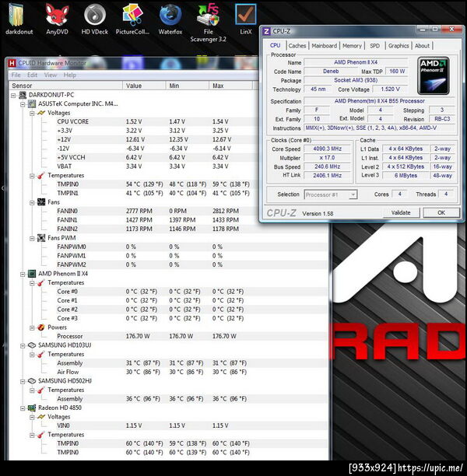
Task: Open the Edit menu in Hardware Monitor
Action: (32, 75)
